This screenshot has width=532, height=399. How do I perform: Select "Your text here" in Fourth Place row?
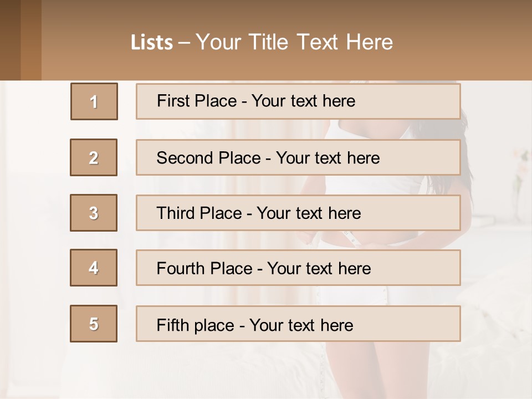pos(319,269)
